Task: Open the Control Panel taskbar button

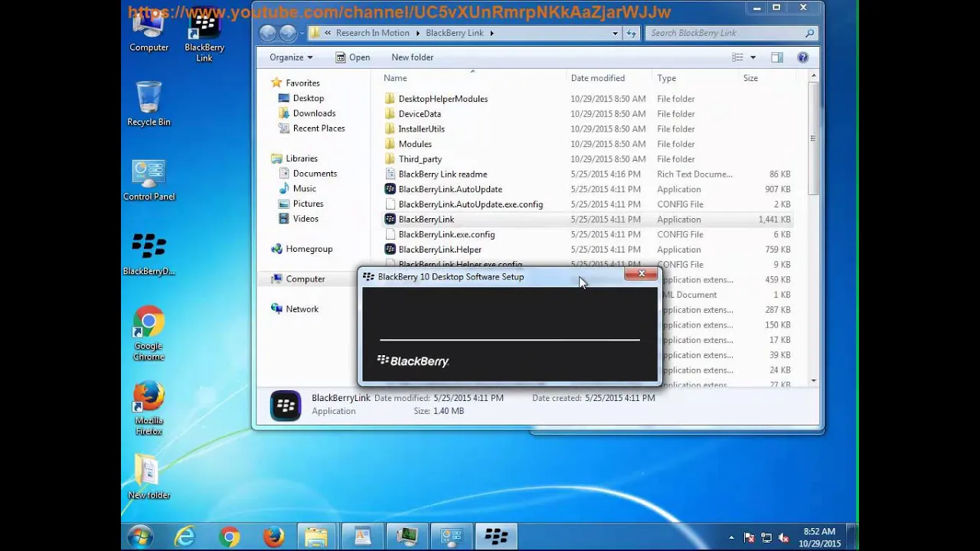Action: click(x=452, y=537)
